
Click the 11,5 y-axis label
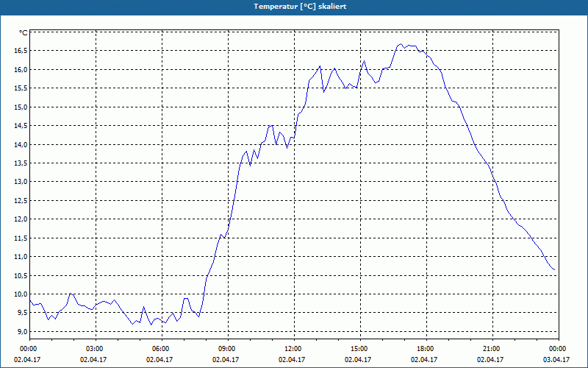click(x=21, y=238)
